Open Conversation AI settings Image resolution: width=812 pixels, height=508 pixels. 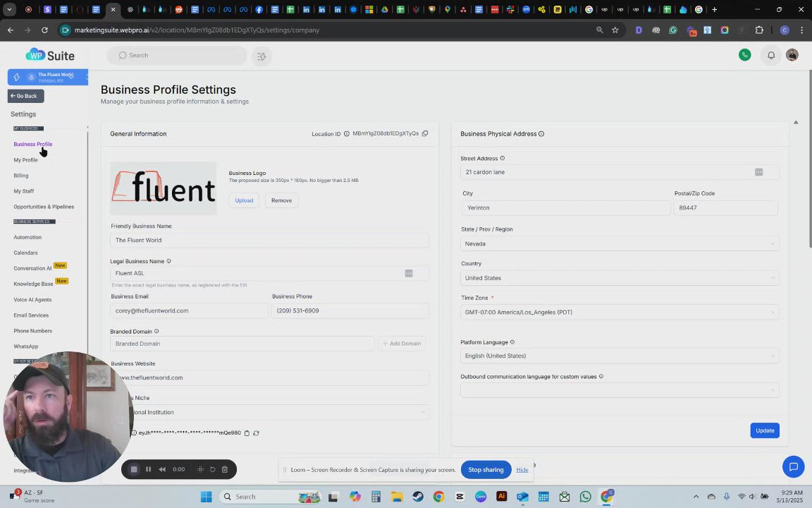(32, 268)
